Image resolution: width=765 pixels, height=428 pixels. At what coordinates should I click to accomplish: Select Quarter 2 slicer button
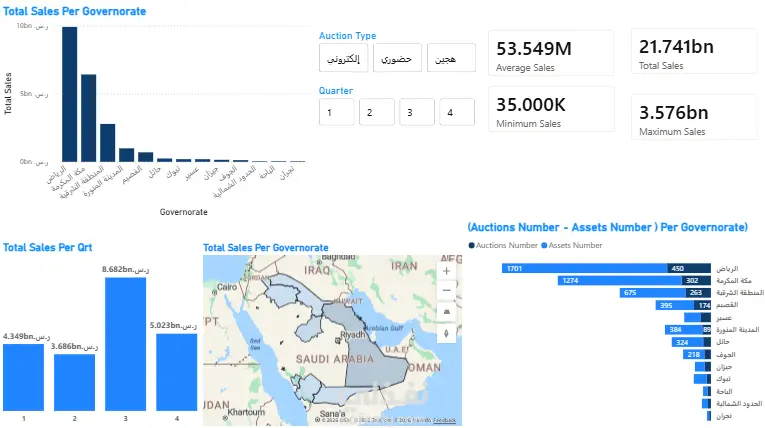tap(377, 113)
